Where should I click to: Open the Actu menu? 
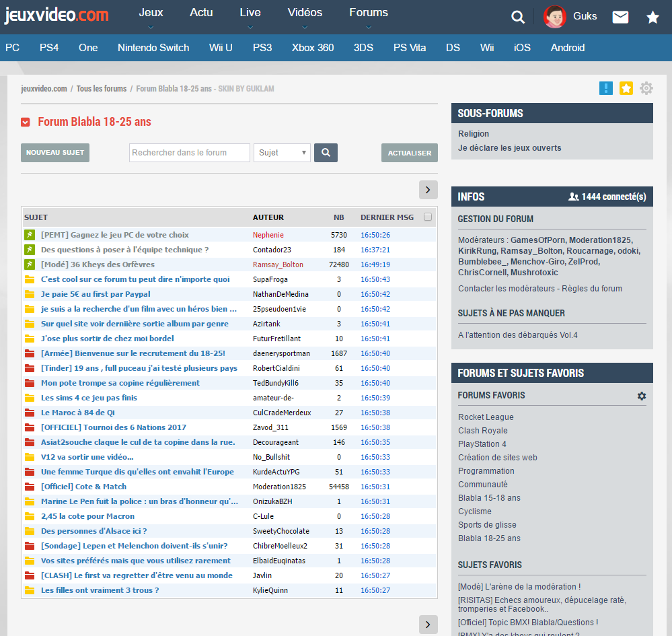pos(201,12)
